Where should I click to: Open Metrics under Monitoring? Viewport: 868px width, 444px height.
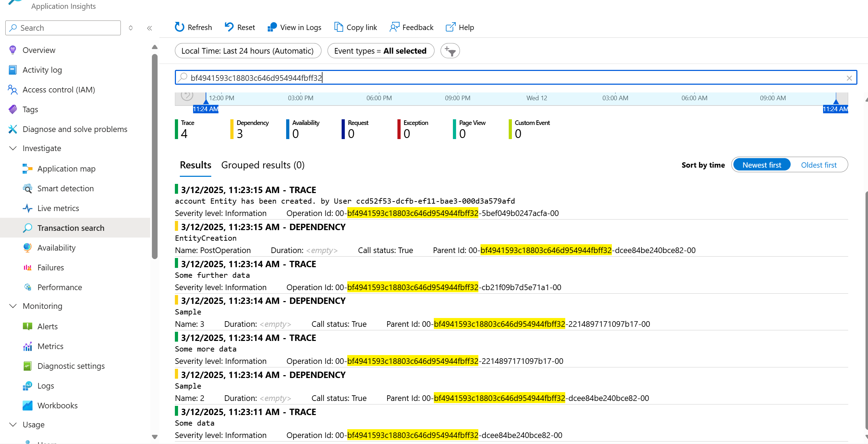click(x=50, y=346)
